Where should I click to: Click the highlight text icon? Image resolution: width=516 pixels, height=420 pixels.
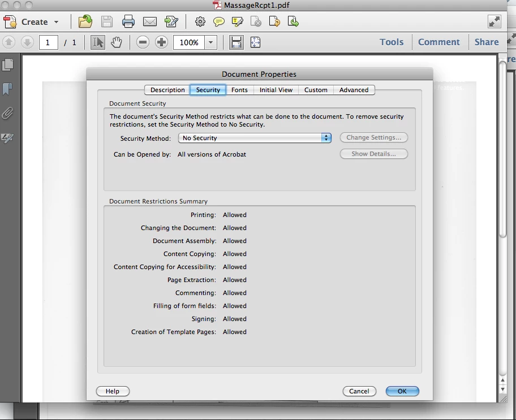(x=237, y=21)
